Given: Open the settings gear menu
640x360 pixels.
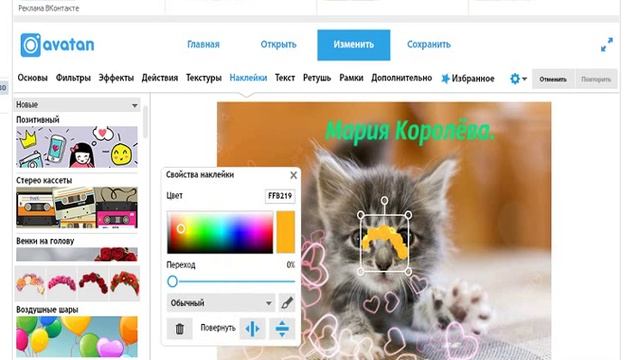Looking at the screenshot, I should click(x=518, y=78).
